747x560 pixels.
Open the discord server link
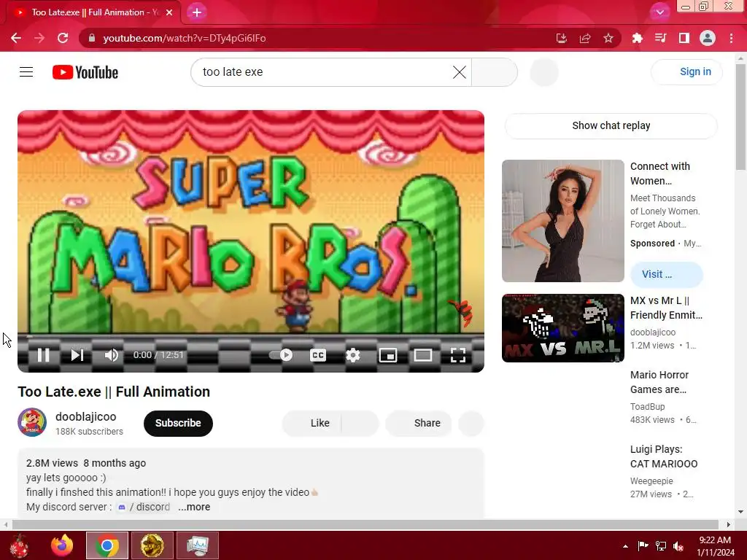pos(144,507)
